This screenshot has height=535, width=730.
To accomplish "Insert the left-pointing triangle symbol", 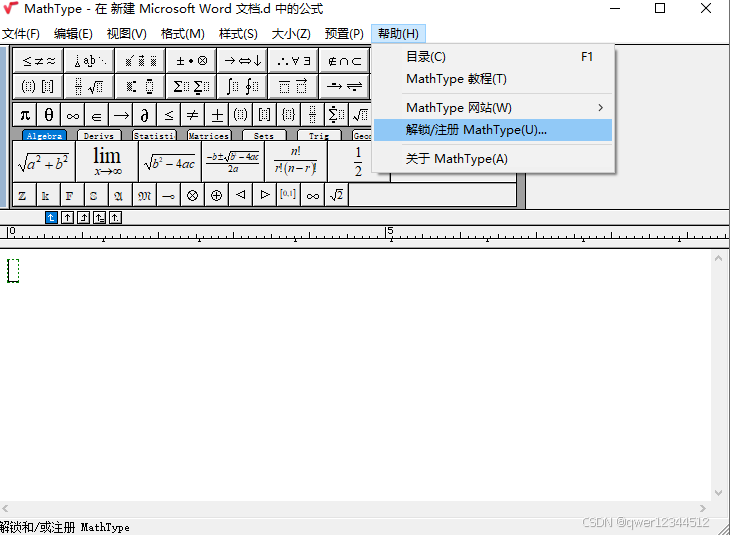I will coord(241,195).
